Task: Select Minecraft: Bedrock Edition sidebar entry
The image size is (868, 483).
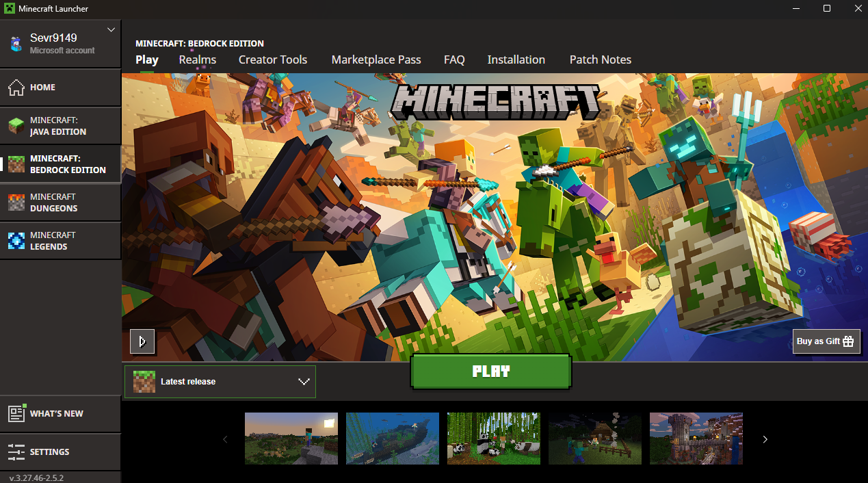Action: (x=60, y=164)
